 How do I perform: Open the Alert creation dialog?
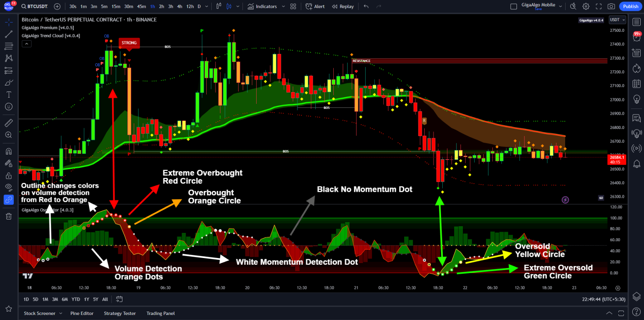click(315, 6)
